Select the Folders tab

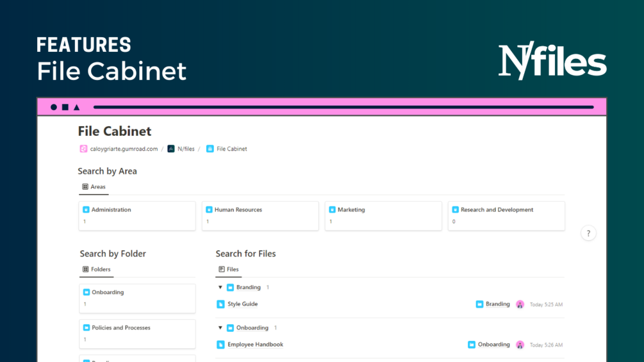coord(97,269)
